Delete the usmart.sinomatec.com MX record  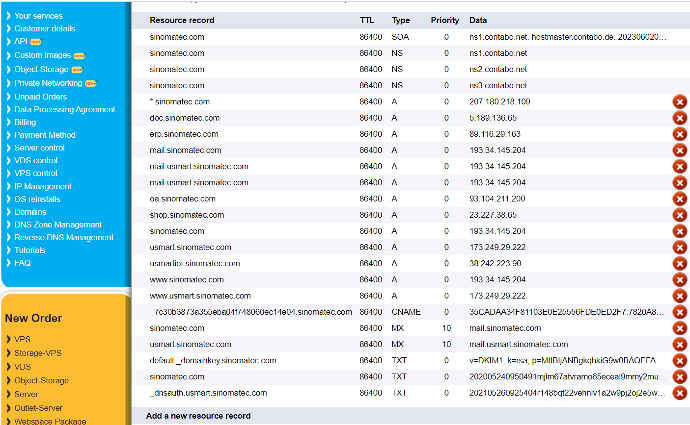click(x=679, y=344)
